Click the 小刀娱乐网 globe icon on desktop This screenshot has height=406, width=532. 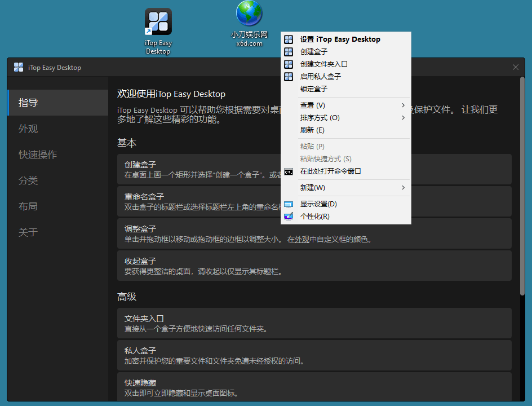248,14
